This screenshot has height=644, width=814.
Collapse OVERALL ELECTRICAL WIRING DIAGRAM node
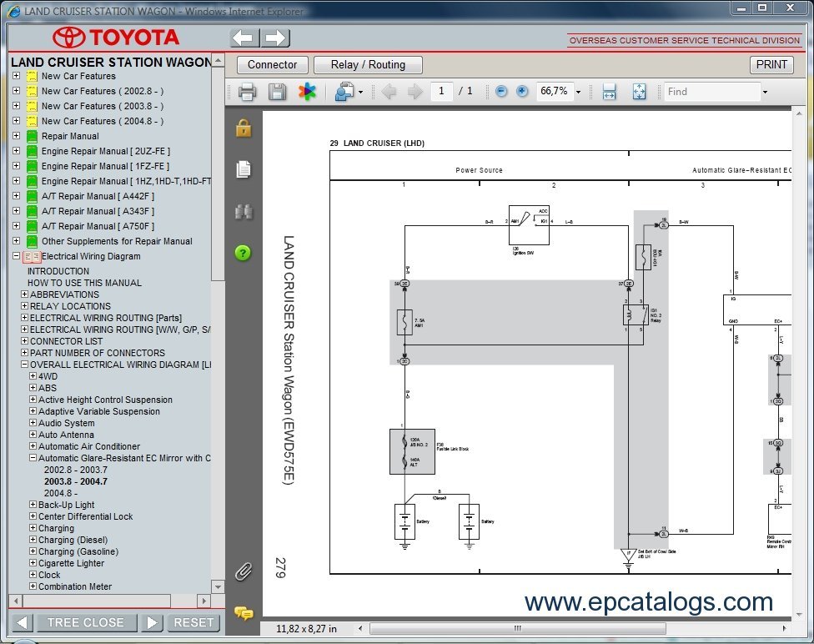(24, 364)
